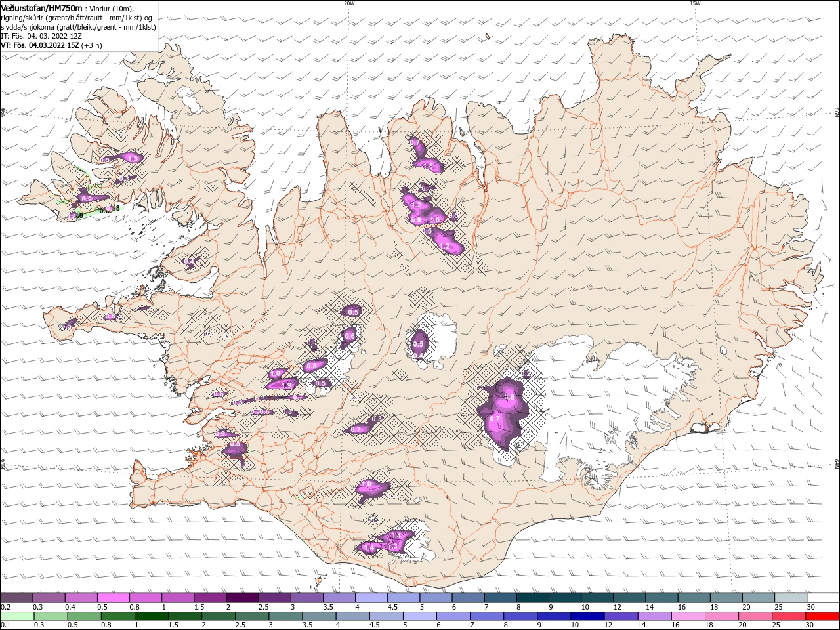Pick the grey-teal swatch labeled 14 in the snow scale
Screen dimensions: 840x630
661,598
